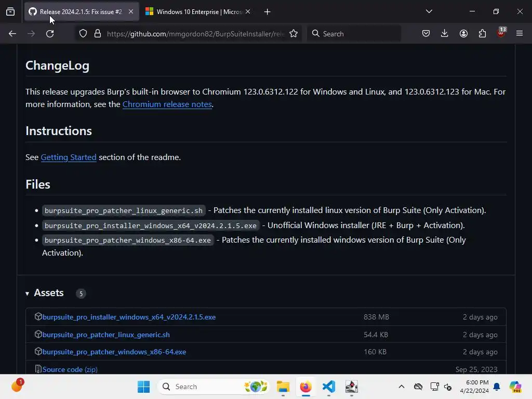532x399 pixels.
Task: Open a new browser tab
Action: [x=268, y=12]
